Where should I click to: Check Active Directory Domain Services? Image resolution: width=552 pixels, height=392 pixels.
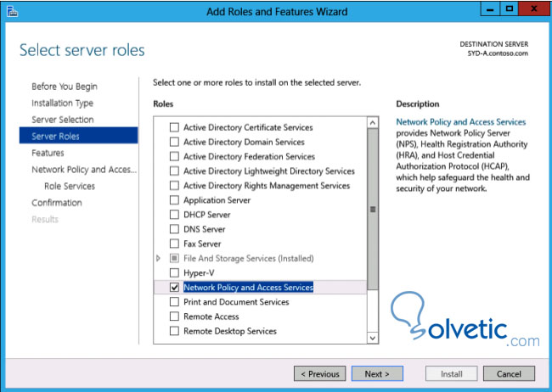(174, 142)
